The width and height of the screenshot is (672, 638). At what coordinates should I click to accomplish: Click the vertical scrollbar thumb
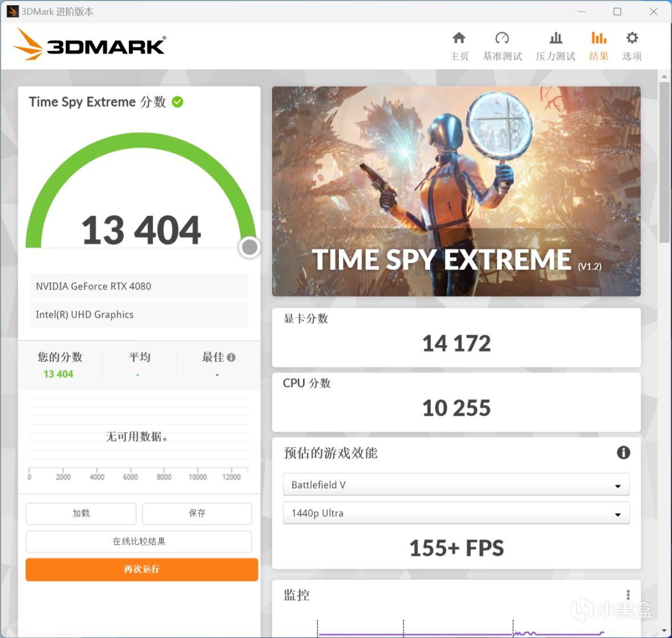pyautogui.click(x=664, y=162)
